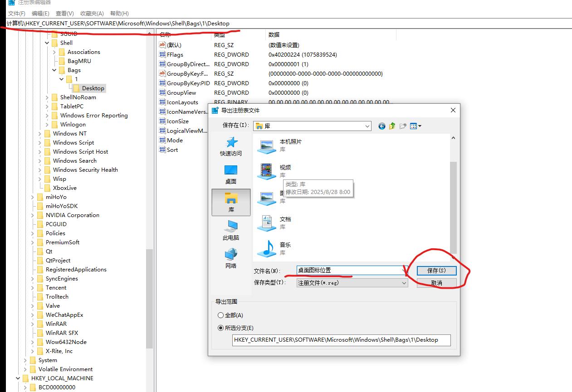
Task: Select the Sort registry value
Action: (x=172, y=150)
